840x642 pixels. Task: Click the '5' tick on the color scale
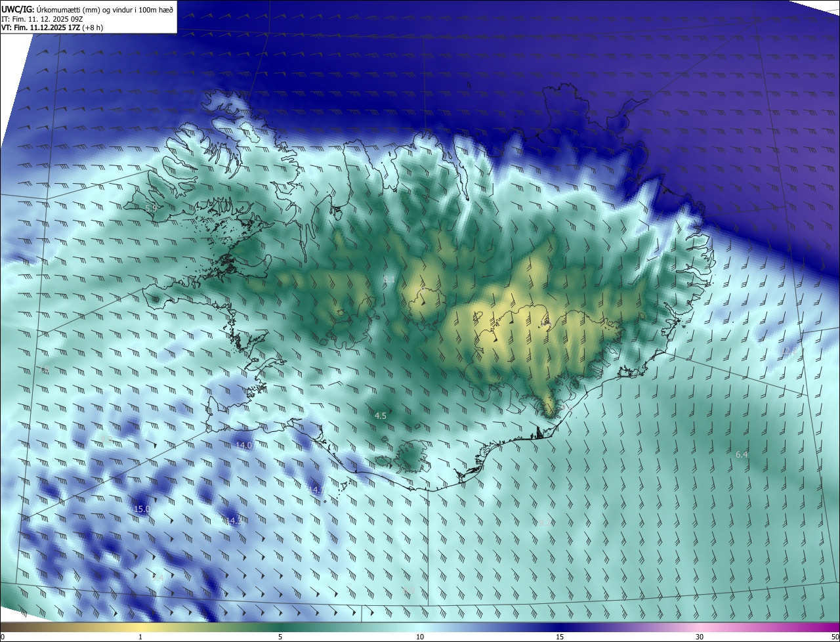point(280,637)
